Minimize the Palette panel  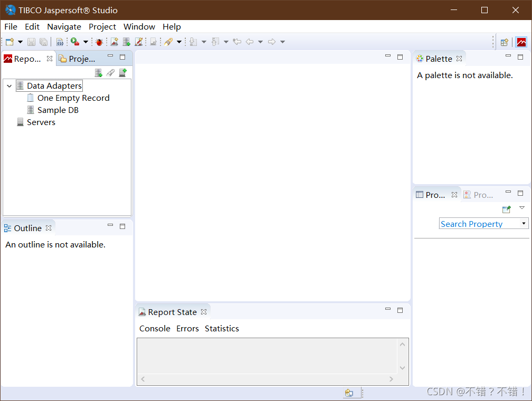[x=508, y=55]
